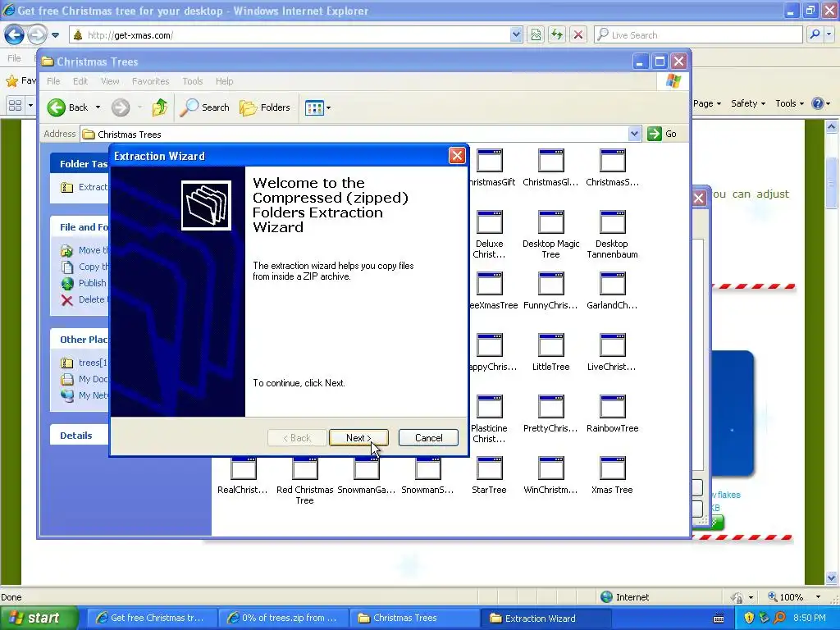The width and height of the screenshot is (840, 630).
Task: Cancel the Extraction Wizard
Action: tap(428, 438)
